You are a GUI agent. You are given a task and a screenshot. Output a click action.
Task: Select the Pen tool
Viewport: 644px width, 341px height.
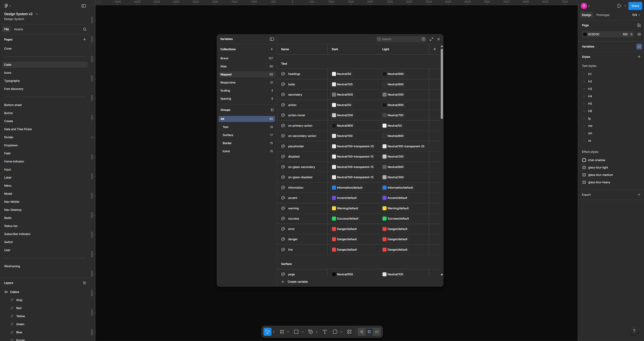click(310, 332)
